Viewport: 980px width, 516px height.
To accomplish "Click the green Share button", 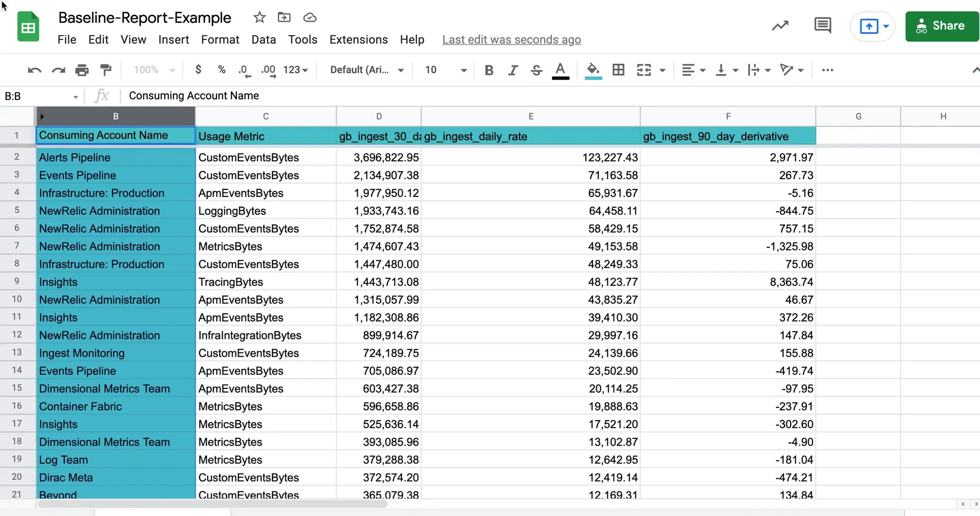I will [942, 26].
